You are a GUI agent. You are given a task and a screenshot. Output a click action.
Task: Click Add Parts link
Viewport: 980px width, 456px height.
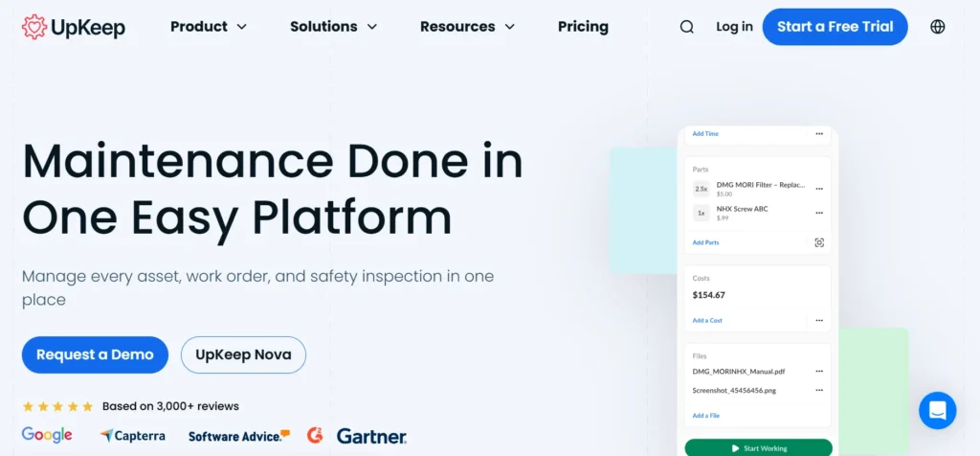pos(705,242)
